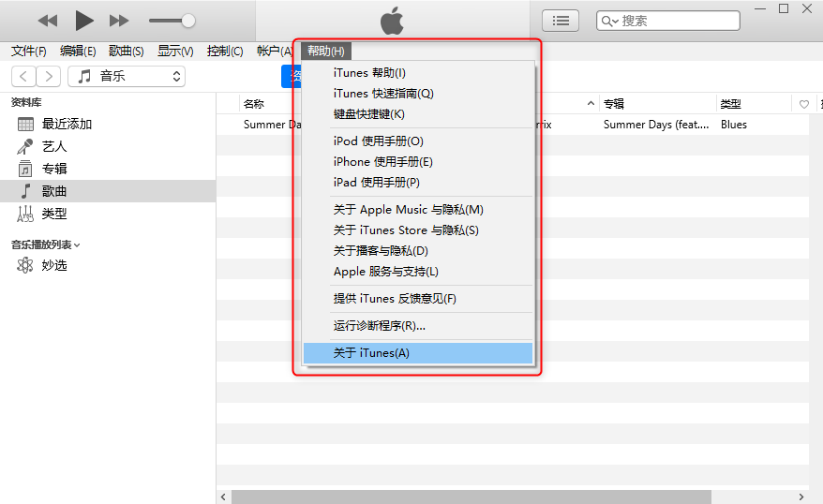Minimize the iTunes window

click(760, 8)
